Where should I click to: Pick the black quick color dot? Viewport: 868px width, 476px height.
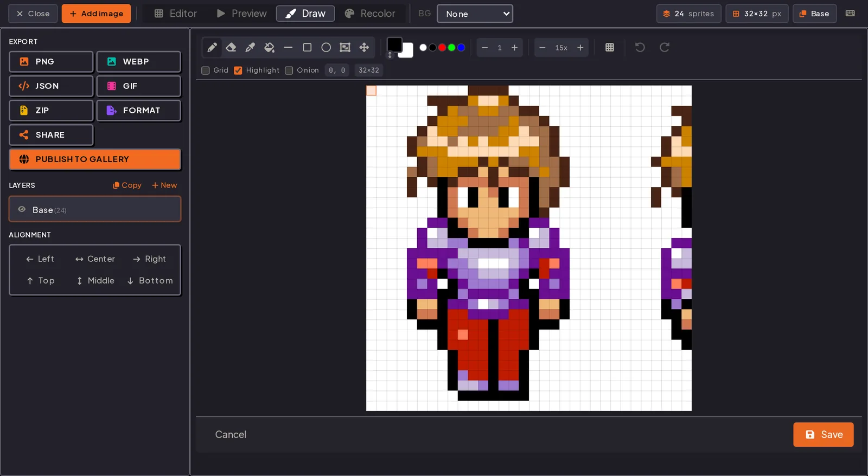tap(432, 48)
